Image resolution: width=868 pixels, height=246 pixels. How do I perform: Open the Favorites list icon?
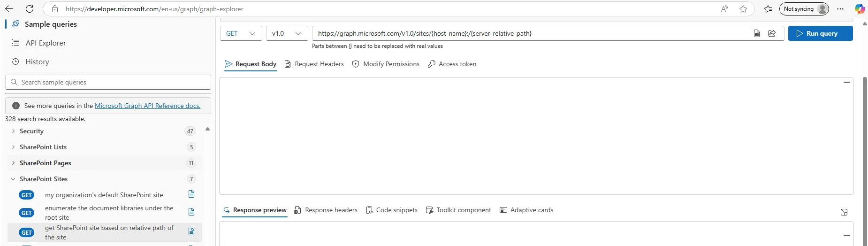tap(768, 9)
